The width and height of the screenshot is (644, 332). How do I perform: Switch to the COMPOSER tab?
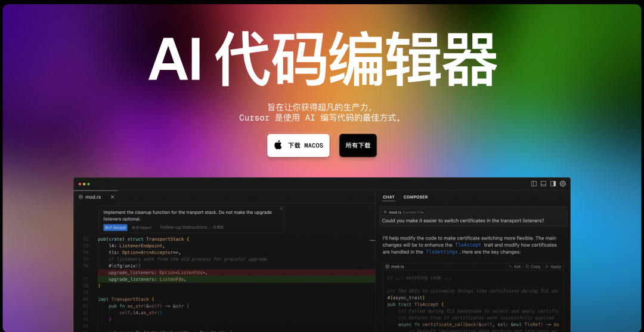(415, 197)
